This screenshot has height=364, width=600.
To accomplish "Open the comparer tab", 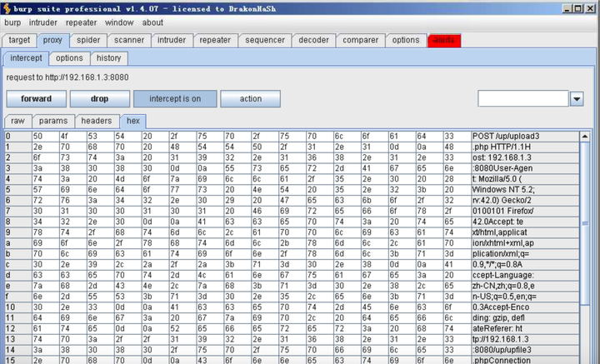I will tap(361, 40).
